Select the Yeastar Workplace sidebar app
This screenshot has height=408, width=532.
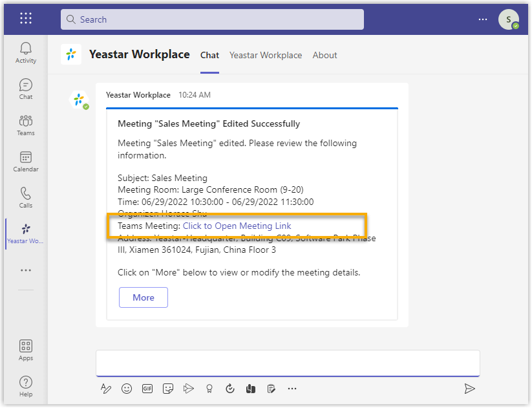[x=26, y=233]
